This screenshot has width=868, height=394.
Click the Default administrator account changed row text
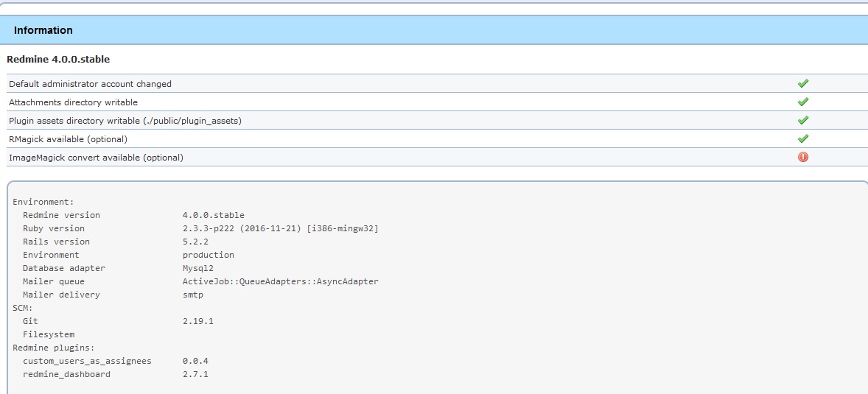click(x=90, y=84)
